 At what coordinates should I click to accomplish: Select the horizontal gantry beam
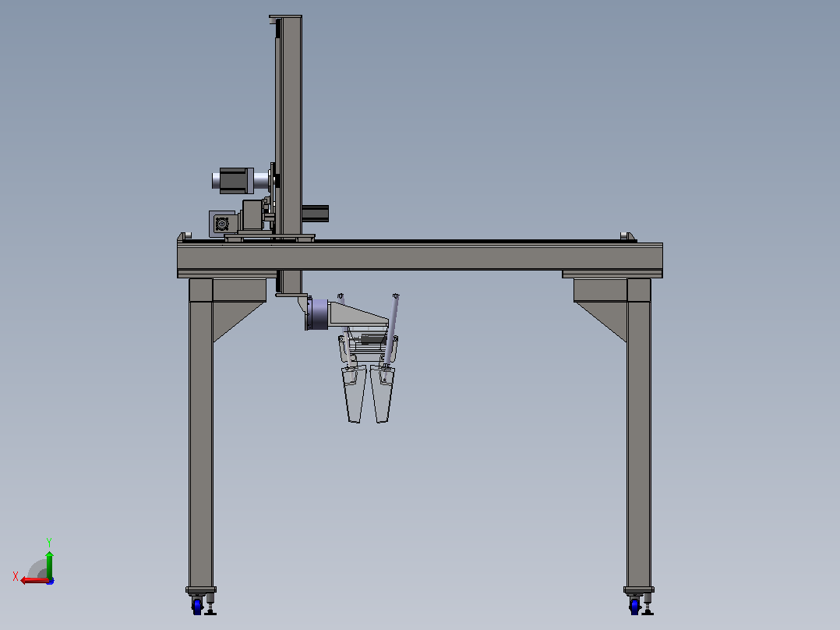(420, 260)
